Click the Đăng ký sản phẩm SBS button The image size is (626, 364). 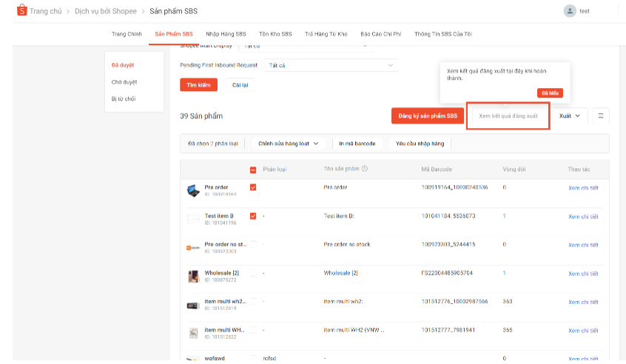(x=428, y=116)
